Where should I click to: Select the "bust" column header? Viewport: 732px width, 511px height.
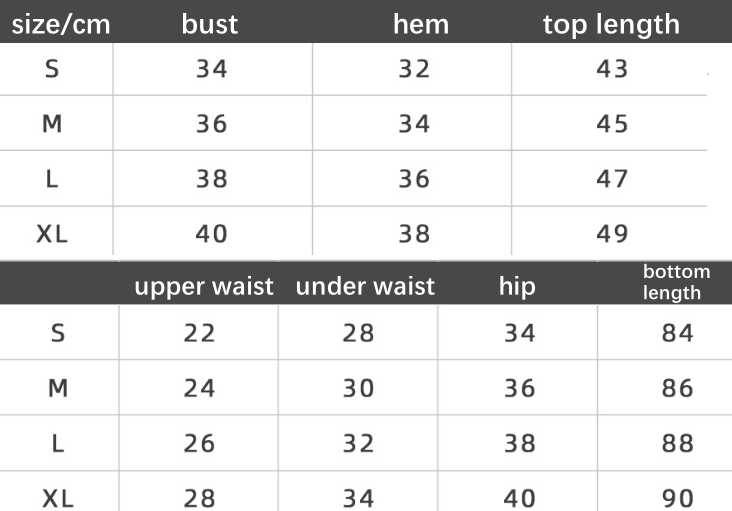click(210, 24)
